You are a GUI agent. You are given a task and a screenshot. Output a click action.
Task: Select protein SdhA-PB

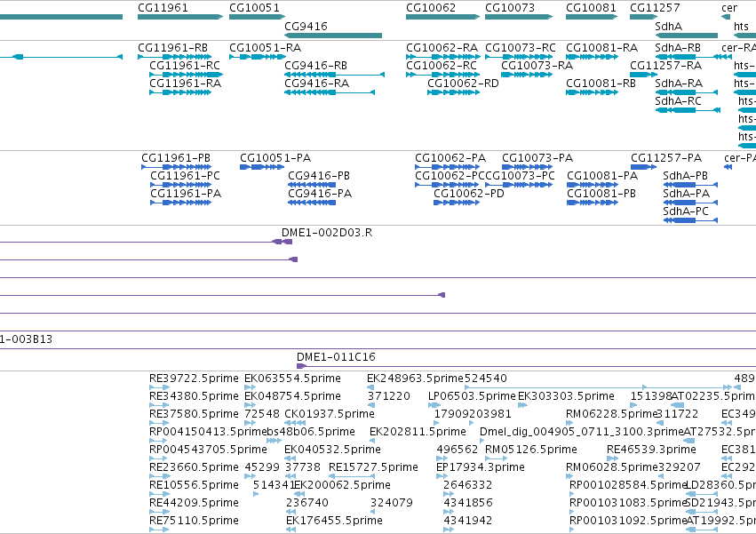click(x=690, y=185)
